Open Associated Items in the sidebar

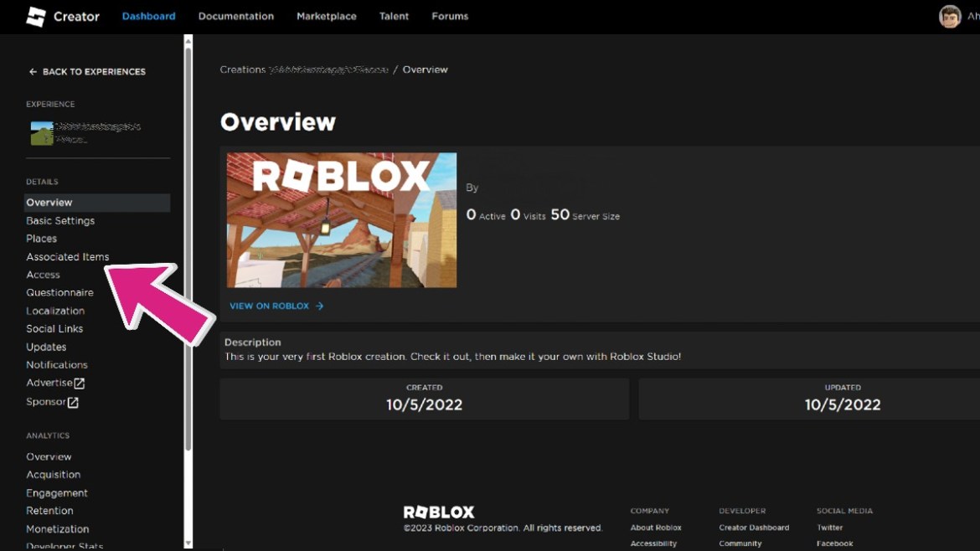(67, 257)
